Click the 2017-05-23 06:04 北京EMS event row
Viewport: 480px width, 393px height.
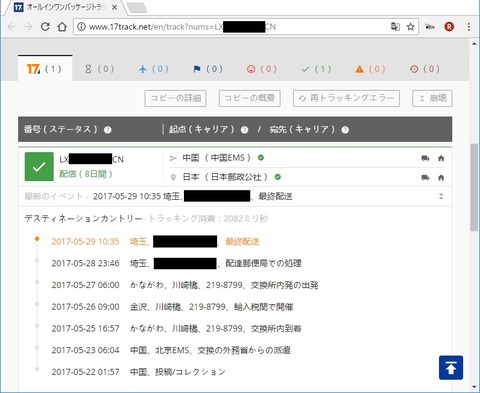(171, 350)
